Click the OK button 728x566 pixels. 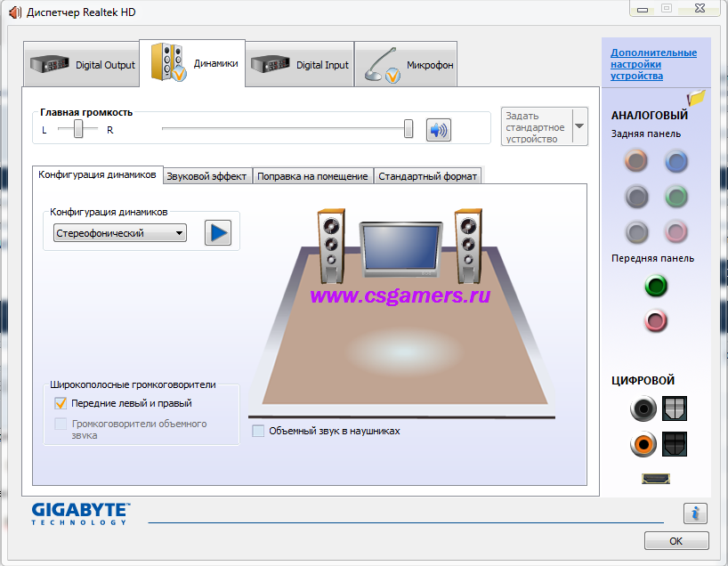tap(676, 541)
